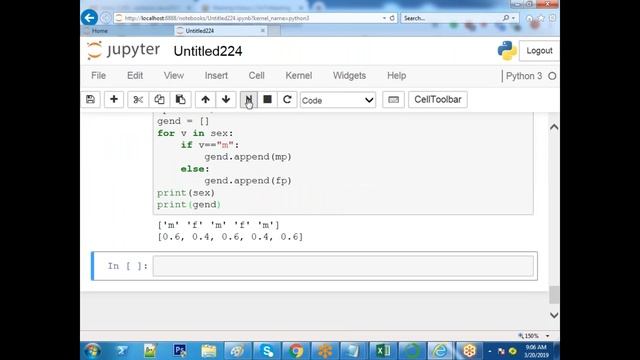Close the Untitled224 browser tab
This screenshot has height=360, width=640.
(263, 31)
